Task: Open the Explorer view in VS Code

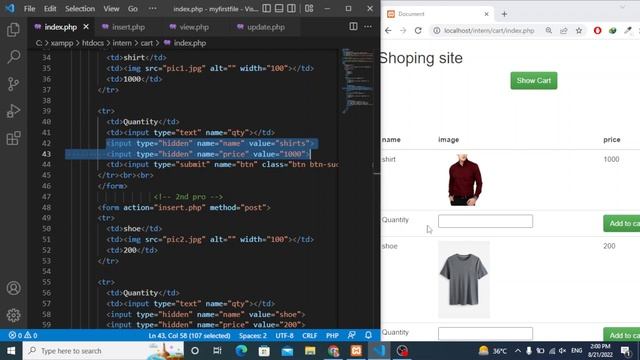Action: 13,30
